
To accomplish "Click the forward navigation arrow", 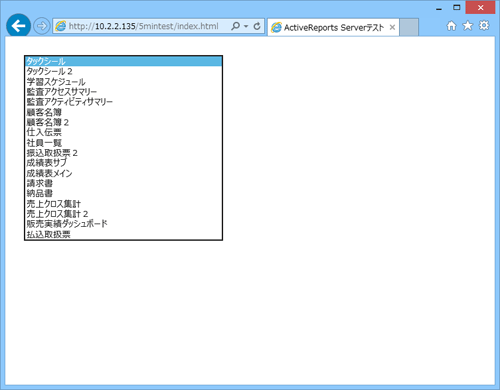I will [42, 26].
